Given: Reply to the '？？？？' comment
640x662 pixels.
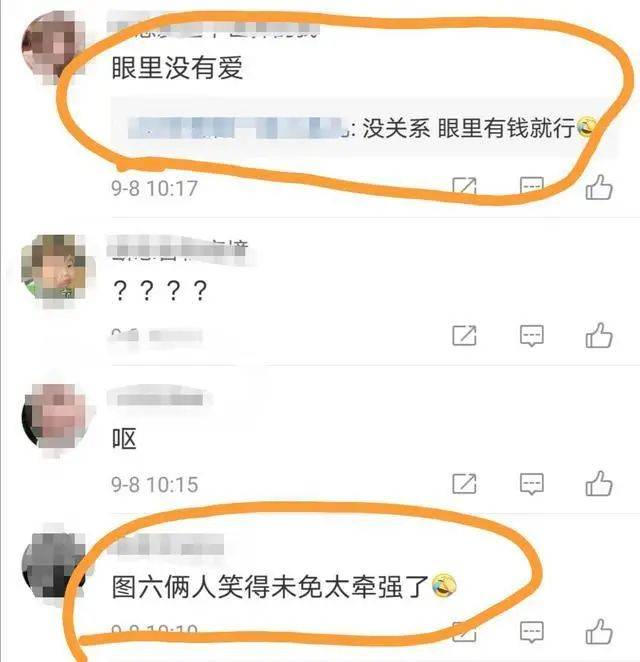Looking at the screenshot, I should click(532, 336).
